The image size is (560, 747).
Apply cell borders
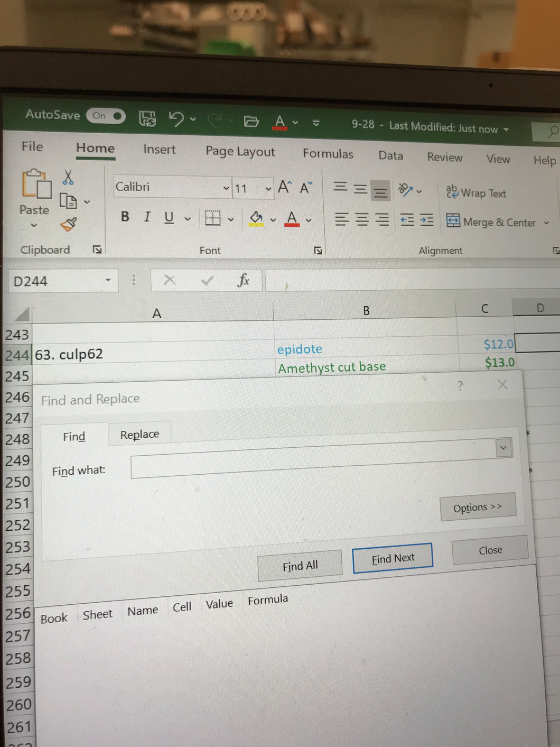213,217
